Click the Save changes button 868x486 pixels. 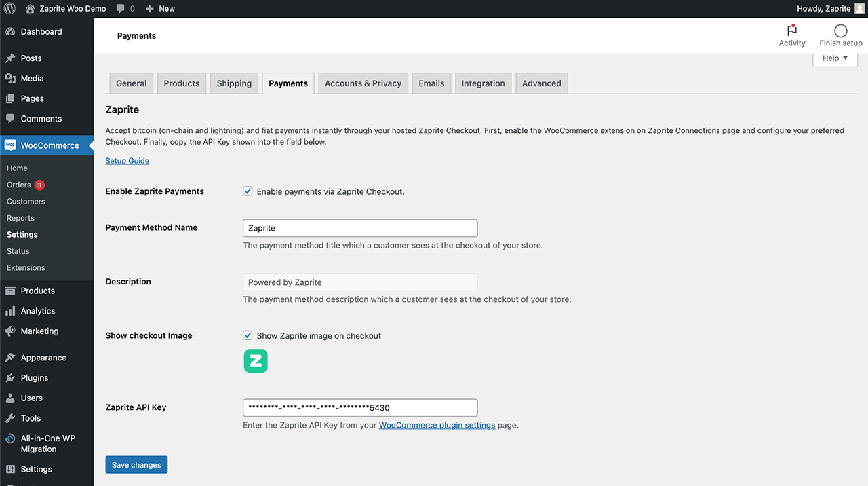pyautogui.click(x=136, y=465)
